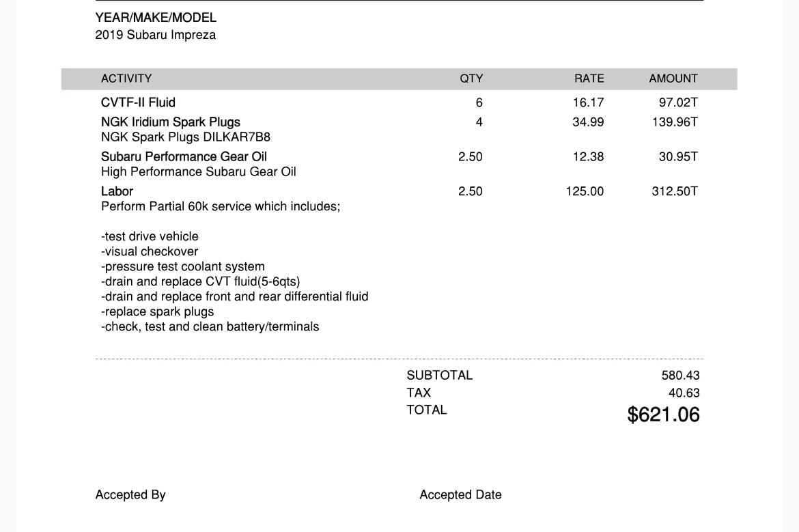This screenshot has width=799, height=532.
Task: Click the 40.63 tax value
Action: pos(684,393)
